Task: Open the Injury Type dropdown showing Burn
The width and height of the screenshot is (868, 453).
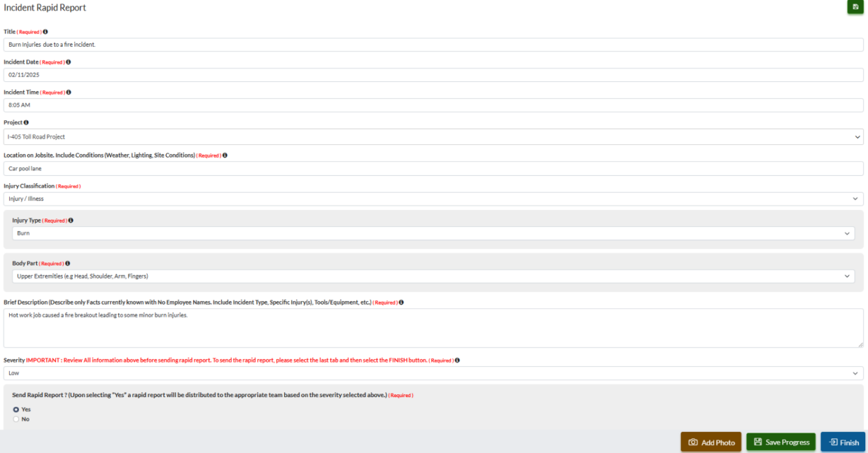Action: pyautogui.click(x=433, y=233)
